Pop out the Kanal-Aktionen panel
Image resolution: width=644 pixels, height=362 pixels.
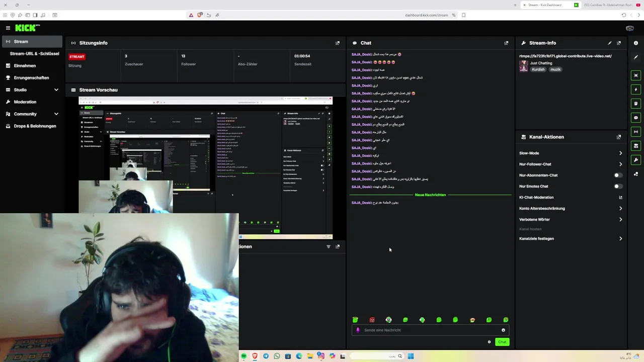619,137
